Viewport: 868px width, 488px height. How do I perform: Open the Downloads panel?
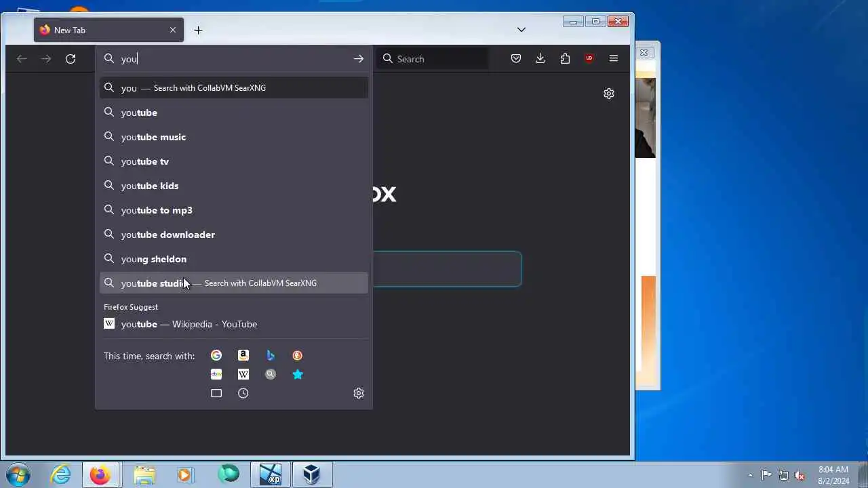(540, 59)
